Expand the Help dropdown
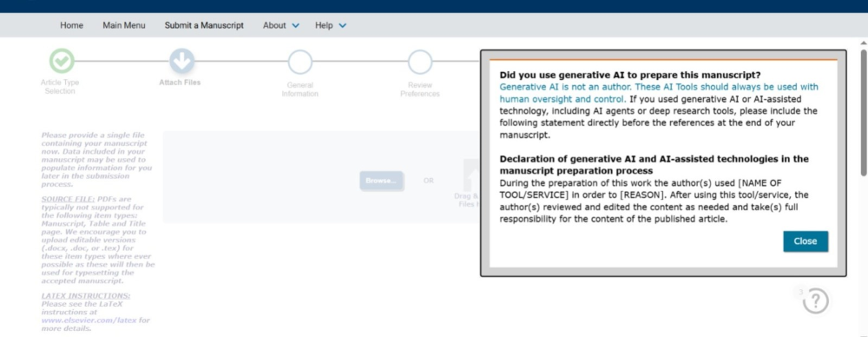Screen dimensions: 868x337 (331, 25)
